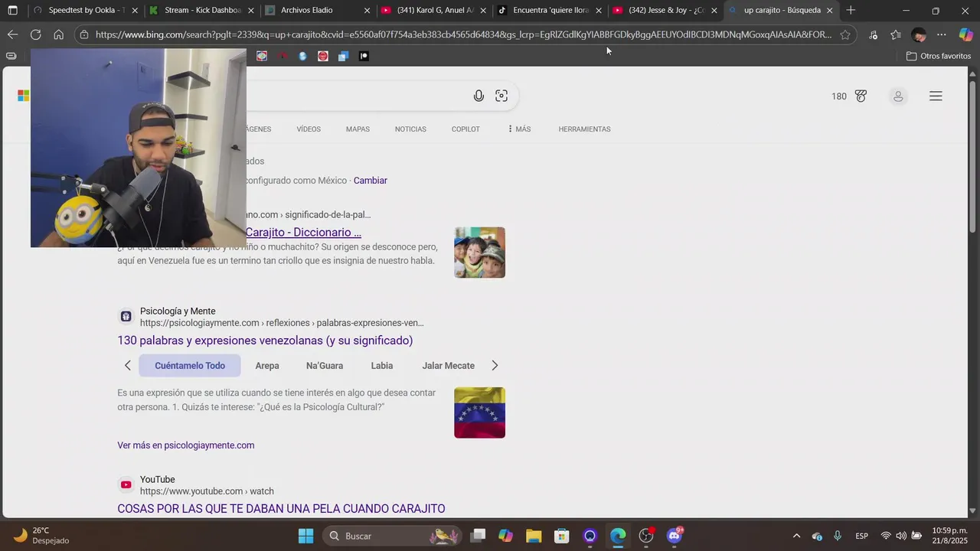Go back with browser back arrow
Screen dimensions: 980x551
(x=12, y=34)
